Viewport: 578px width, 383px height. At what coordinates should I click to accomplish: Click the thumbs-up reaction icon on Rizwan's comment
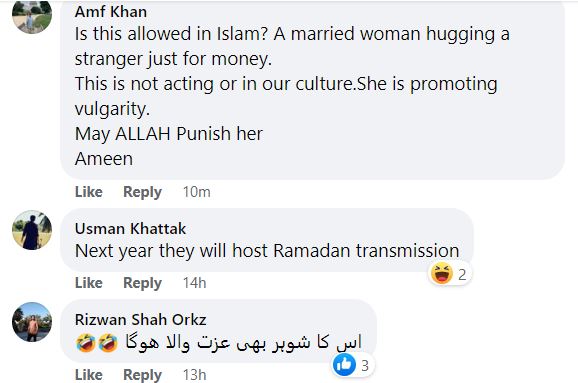point(344,365)
